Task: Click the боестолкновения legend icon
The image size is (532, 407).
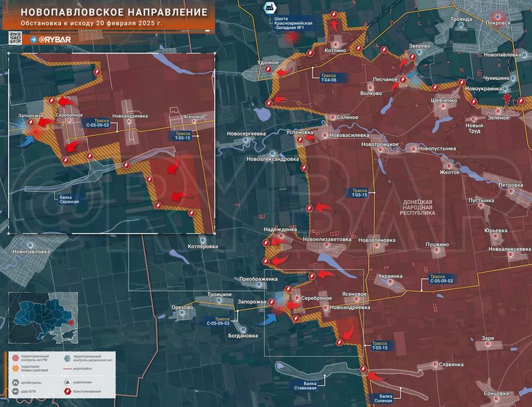Action: 66,392
